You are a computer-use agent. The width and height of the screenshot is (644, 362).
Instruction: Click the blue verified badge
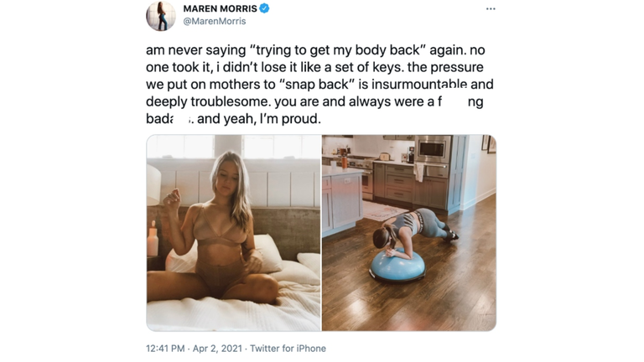264,8
